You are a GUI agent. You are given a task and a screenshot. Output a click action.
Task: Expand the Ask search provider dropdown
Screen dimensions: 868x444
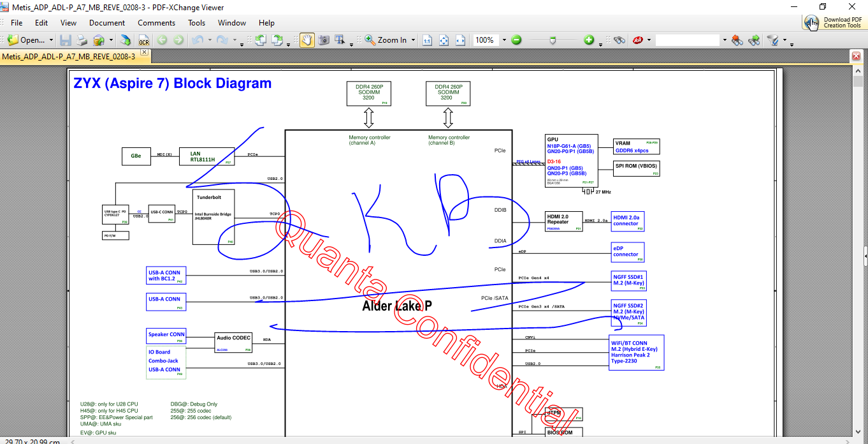649,40
